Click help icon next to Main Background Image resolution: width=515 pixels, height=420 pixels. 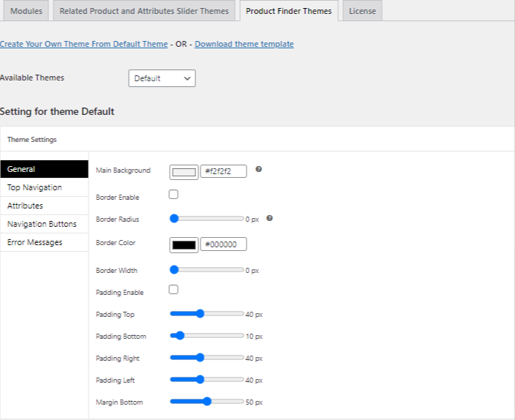[x=259, y=170]
